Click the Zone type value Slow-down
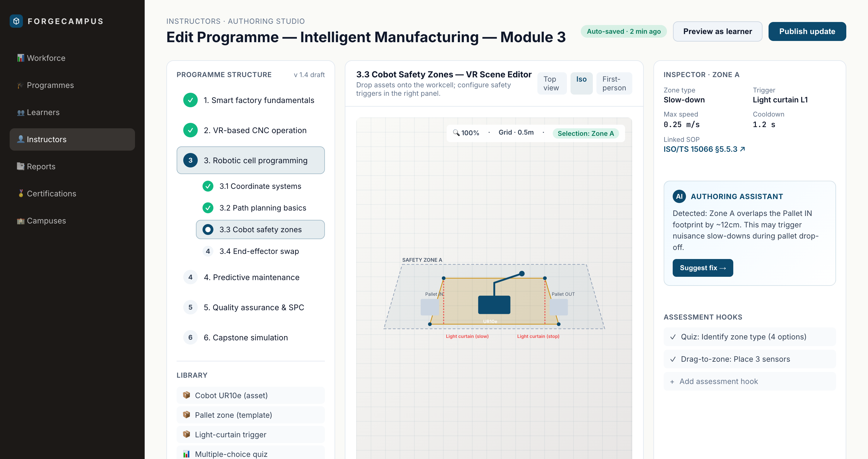Viewport: 868px width, 459px height. tap(684, 100)
